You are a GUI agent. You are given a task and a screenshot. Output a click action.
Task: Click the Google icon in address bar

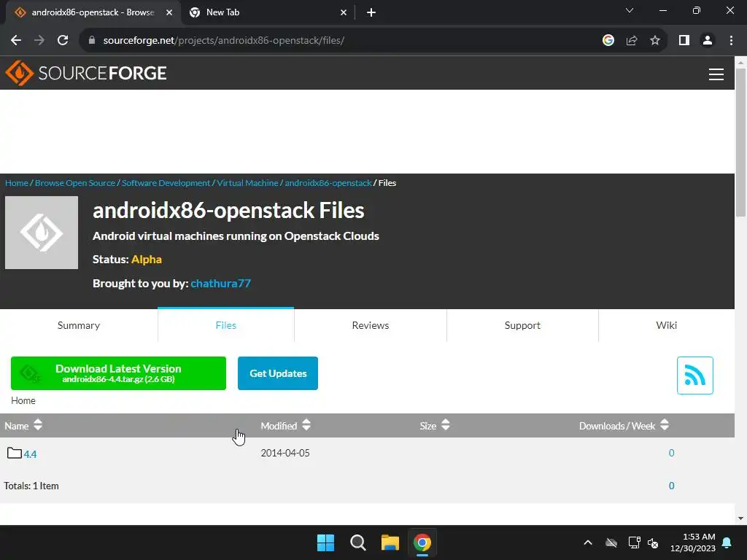[x=608, y=41]
